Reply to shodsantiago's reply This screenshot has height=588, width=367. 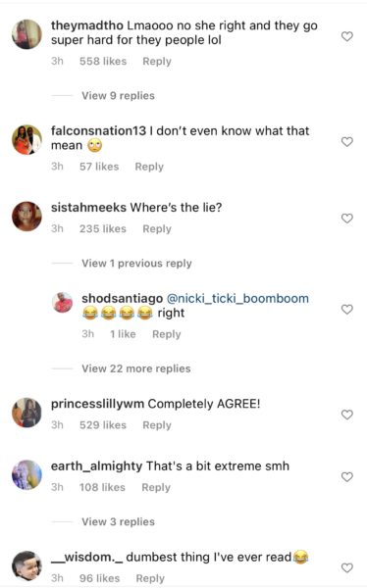pos(167,334)
